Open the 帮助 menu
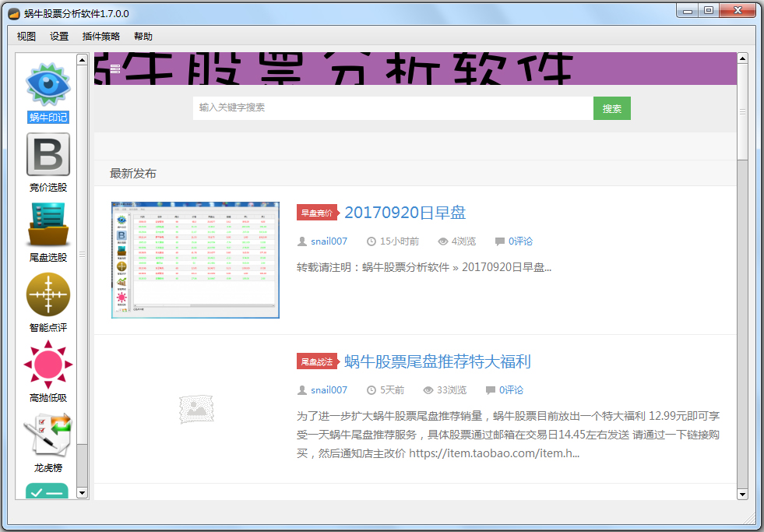 tap(143, 36)
